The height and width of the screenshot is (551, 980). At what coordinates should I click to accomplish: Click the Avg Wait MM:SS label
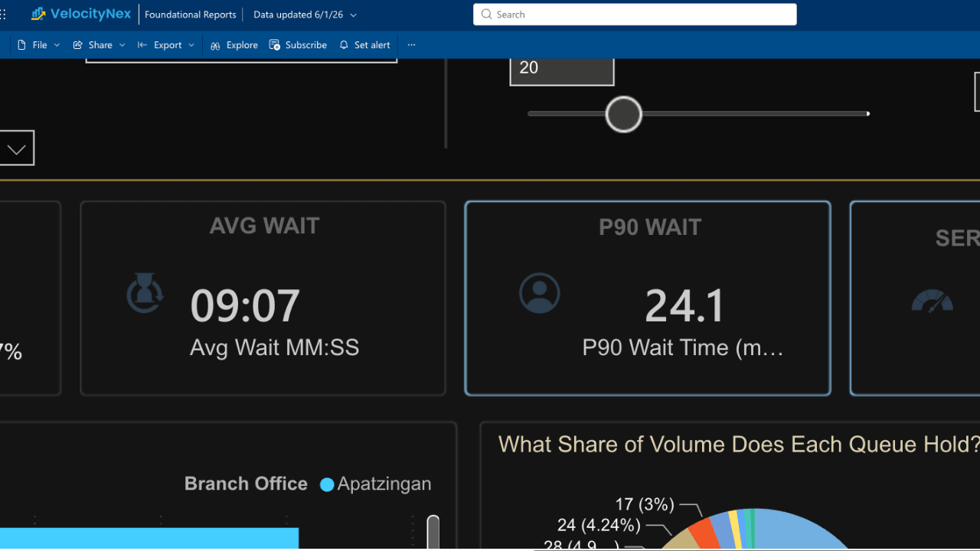pyautogui.click(x=274, y=348)
